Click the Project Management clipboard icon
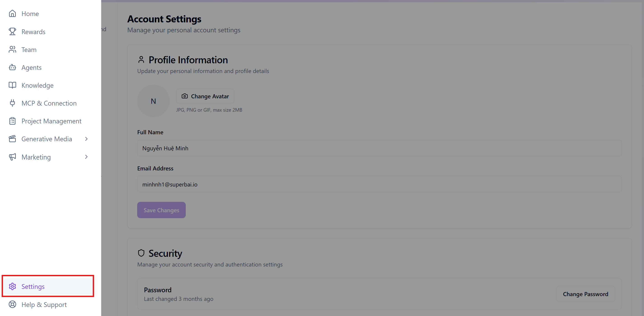 (x=12, y=121)
